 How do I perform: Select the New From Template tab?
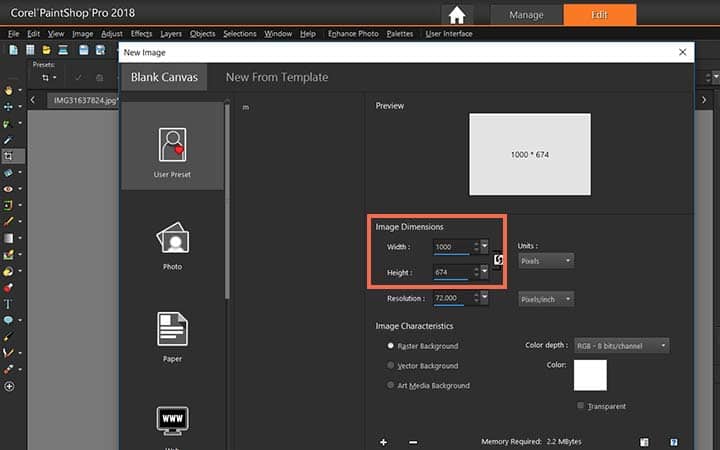pyautogui.click(x=277, y=77)
